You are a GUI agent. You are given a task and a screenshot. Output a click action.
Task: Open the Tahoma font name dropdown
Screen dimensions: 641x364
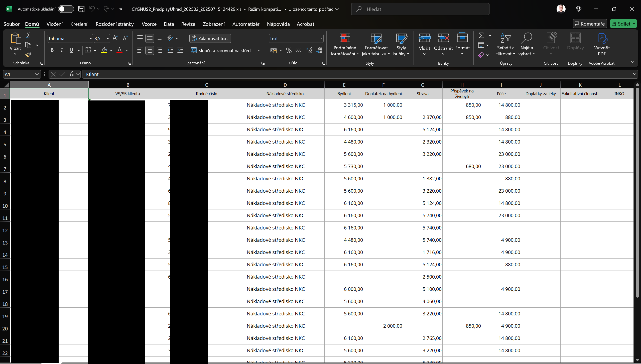click(x=90, y=39)
